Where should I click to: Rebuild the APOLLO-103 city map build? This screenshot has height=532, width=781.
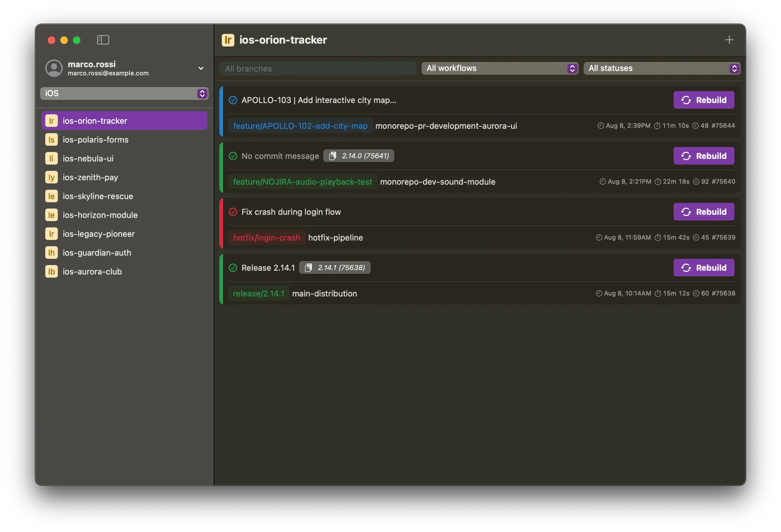click(x=704, y=100)
